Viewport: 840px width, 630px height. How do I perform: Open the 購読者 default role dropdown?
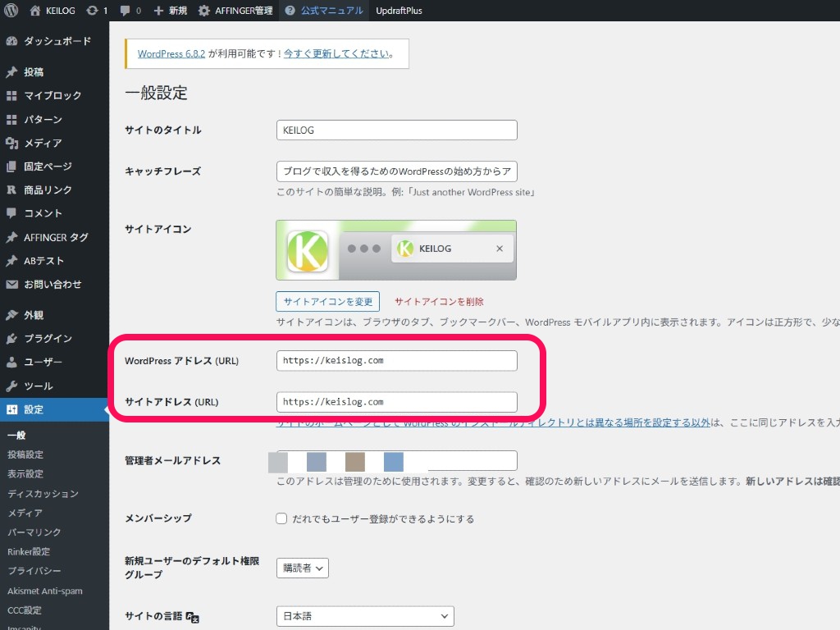[303, 568]
